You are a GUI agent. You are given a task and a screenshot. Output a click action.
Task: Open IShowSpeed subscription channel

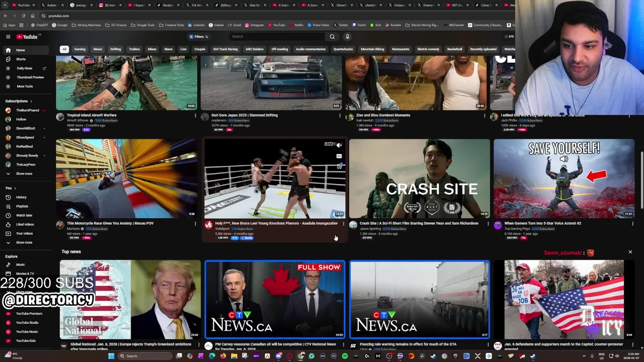pyautogui.click(x=25, y=137)
